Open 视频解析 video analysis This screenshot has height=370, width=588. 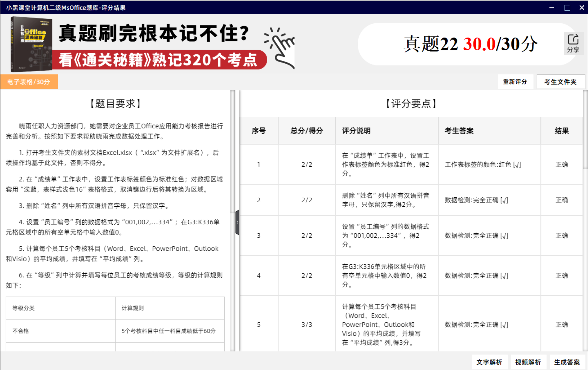click(x=528, y=362)
